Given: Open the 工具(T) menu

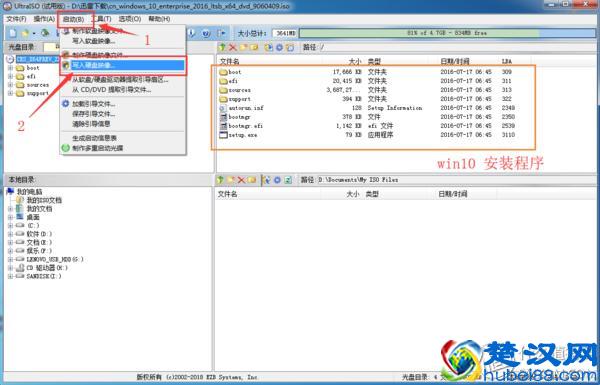Looking at the screenshot, I should point(102,19).
